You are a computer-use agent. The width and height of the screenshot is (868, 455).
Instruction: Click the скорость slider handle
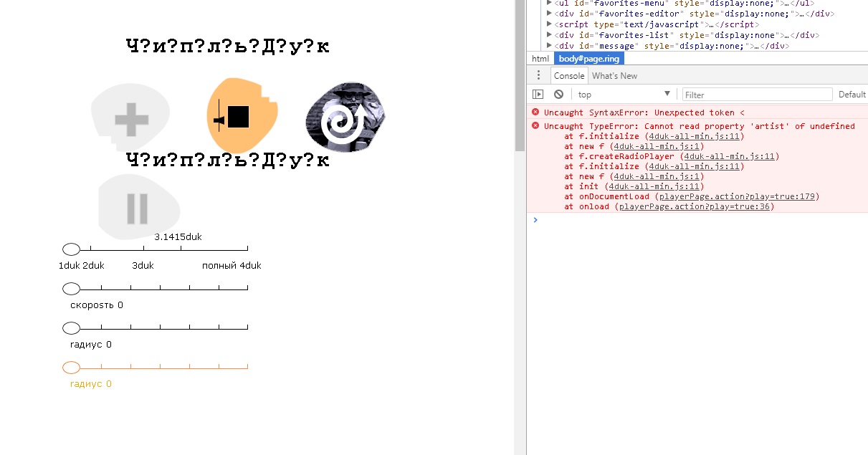[x=72, y=289]
